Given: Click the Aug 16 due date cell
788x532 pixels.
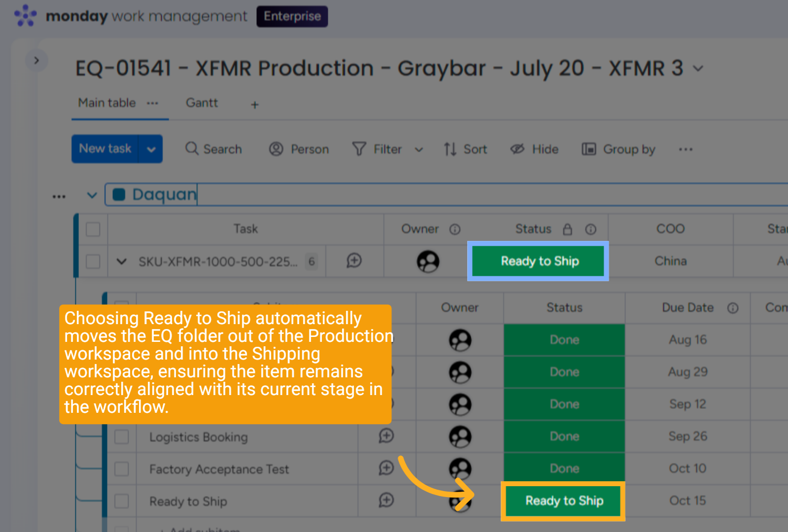Looking at the screenshot, I should coord(687,340).
